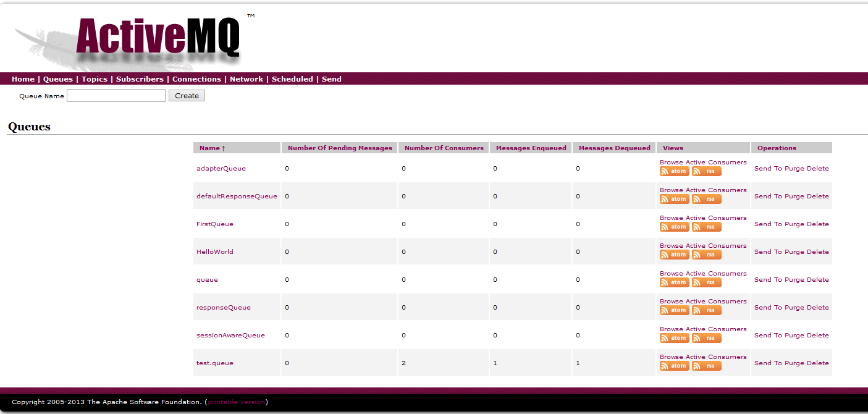Image resolution: width=868 pixels, height=414 pixels.
Task: Open atom feed for test.queue
Action: (674, 366)
